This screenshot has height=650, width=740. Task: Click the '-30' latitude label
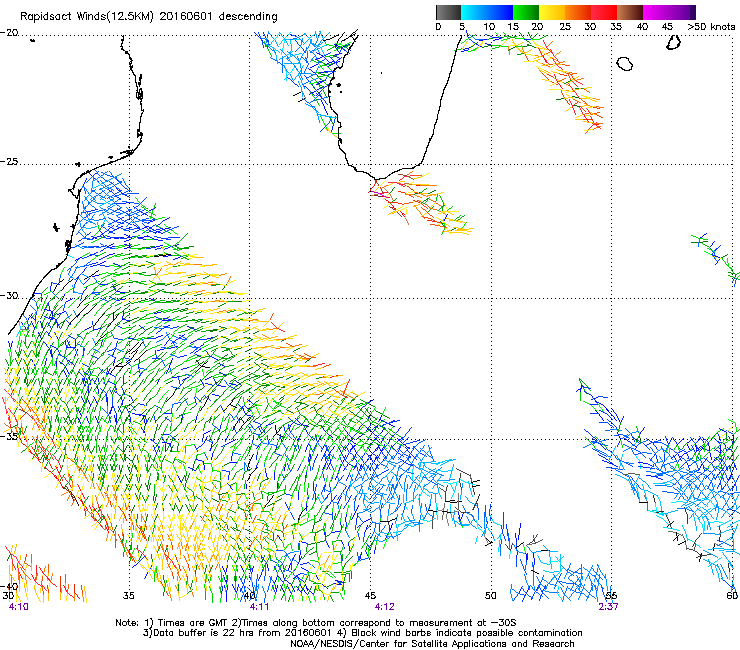9,295
